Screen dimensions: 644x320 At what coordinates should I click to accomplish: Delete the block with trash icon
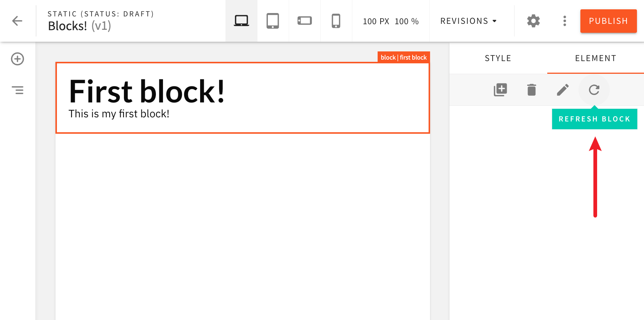[x=532, y=90]
